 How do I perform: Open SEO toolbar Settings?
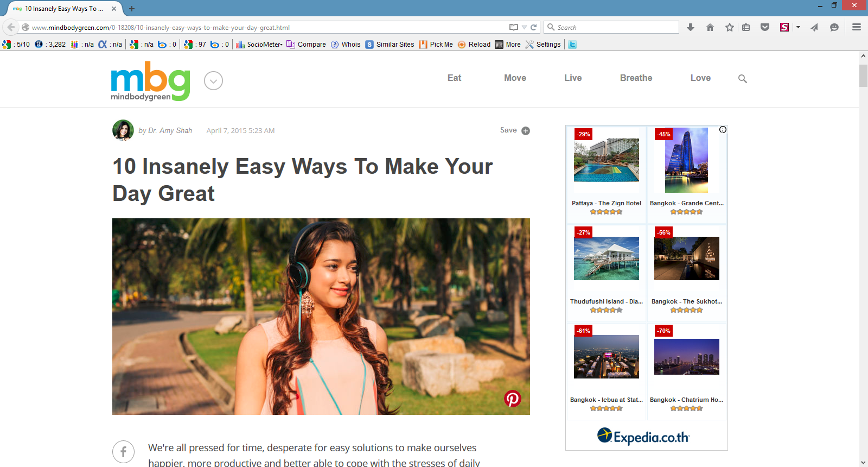543,45
